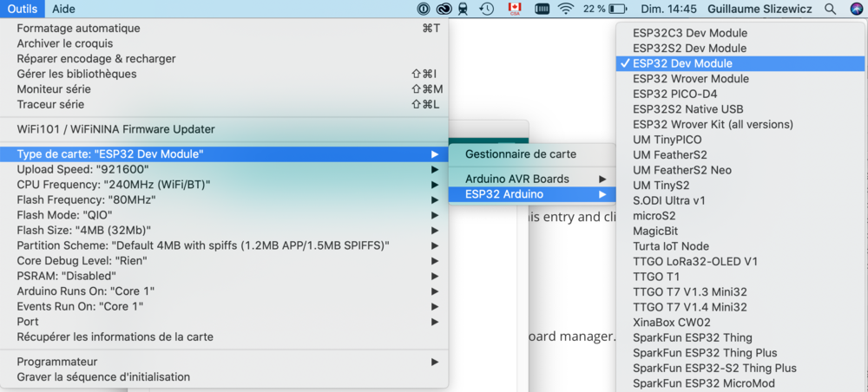Choose microS2 board
Screen dimensions: 868x392
[x=740, y=216]
